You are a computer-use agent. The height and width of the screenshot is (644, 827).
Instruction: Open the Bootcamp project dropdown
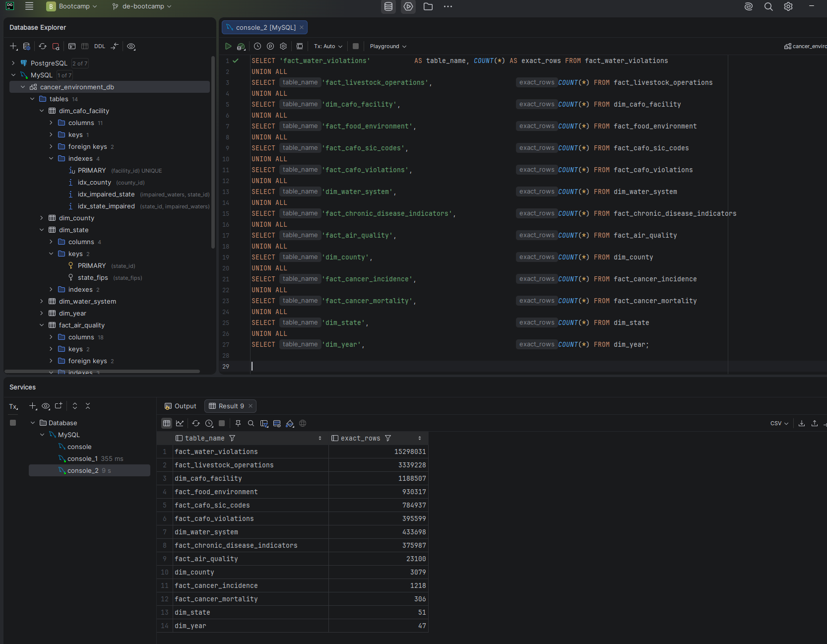[72, 6]
